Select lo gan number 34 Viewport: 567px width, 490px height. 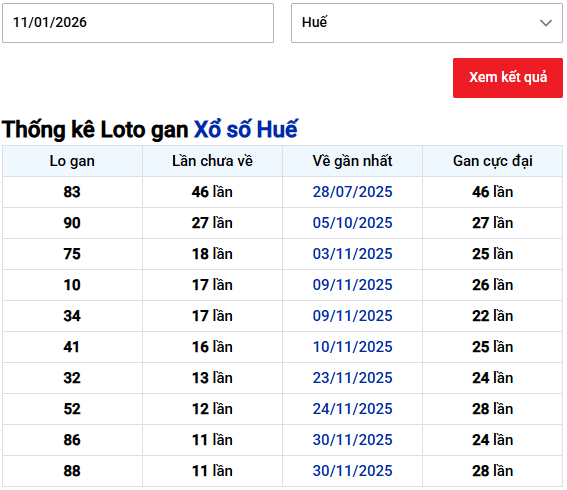point(72,316)
